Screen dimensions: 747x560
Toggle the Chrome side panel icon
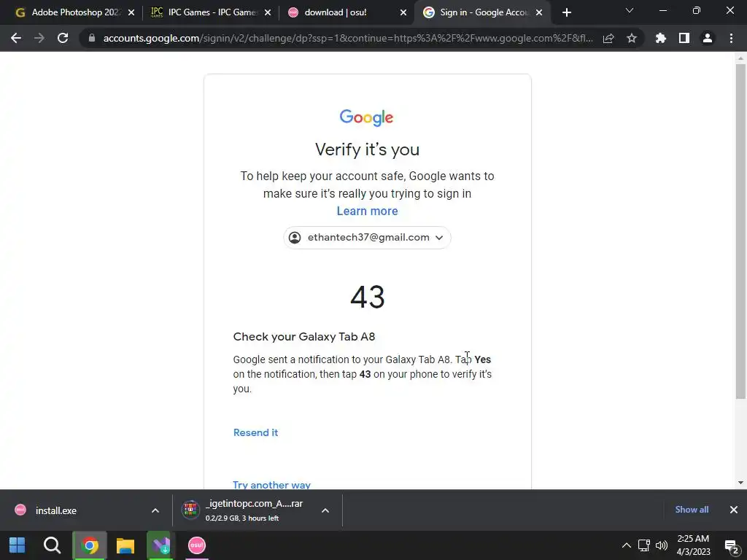(x=684, y=38)
